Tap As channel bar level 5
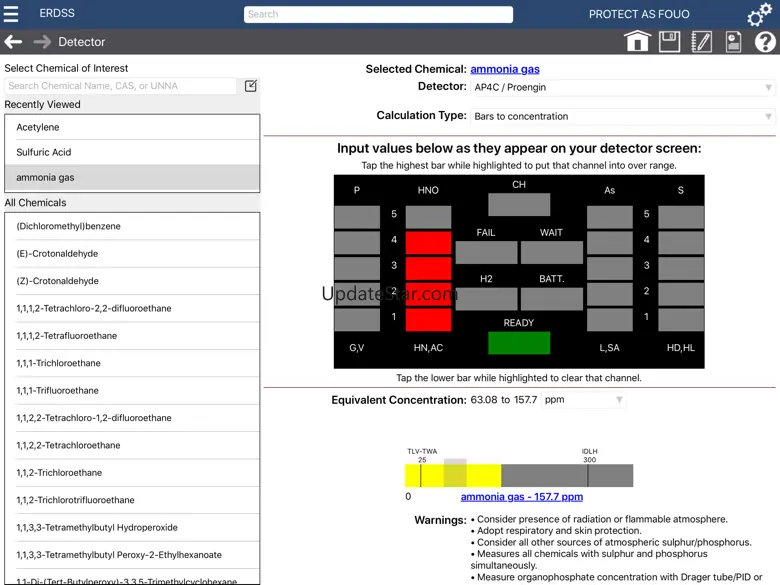Screen dimensions: 780x585 click(610, 217)
